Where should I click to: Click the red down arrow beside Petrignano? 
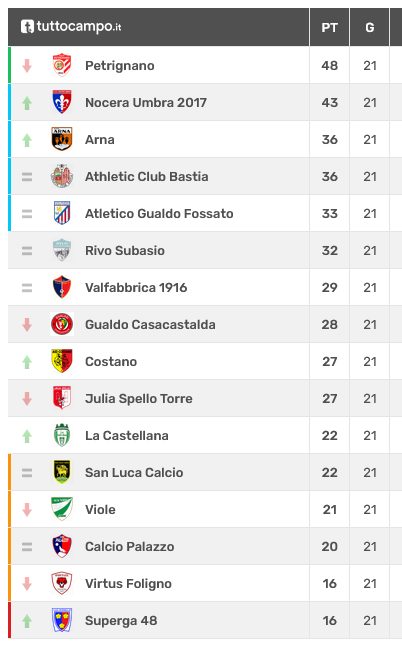point(27,65)
